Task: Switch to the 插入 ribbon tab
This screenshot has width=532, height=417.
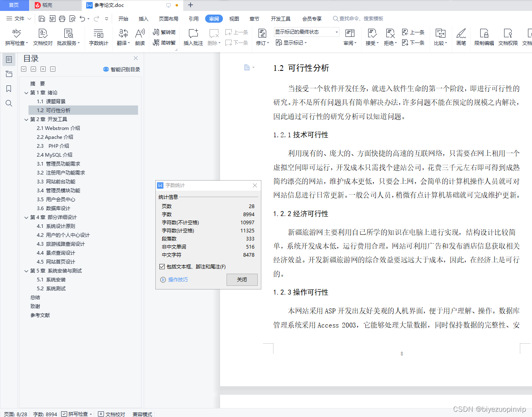Action: click(x=144, y=19)
